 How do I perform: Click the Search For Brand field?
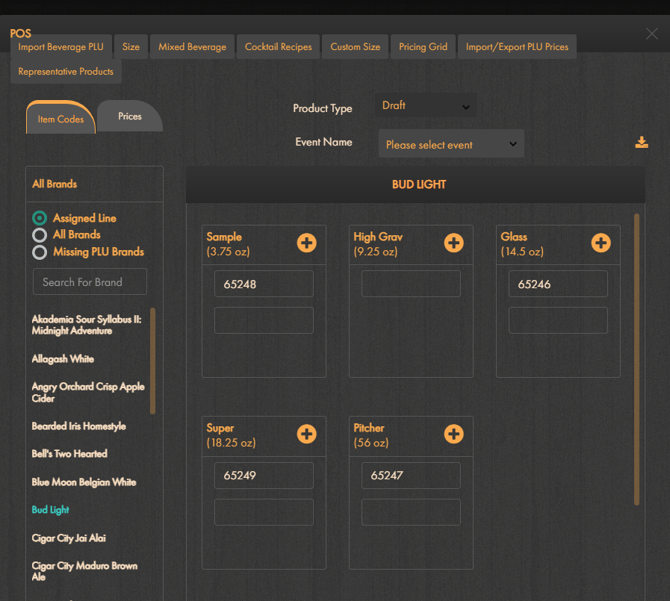tap(90, 282)
